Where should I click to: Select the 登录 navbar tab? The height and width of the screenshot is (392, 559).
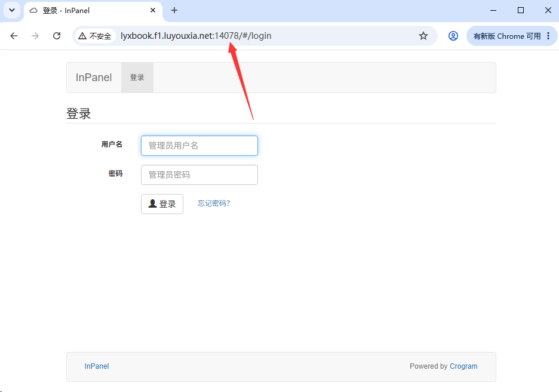137,78
